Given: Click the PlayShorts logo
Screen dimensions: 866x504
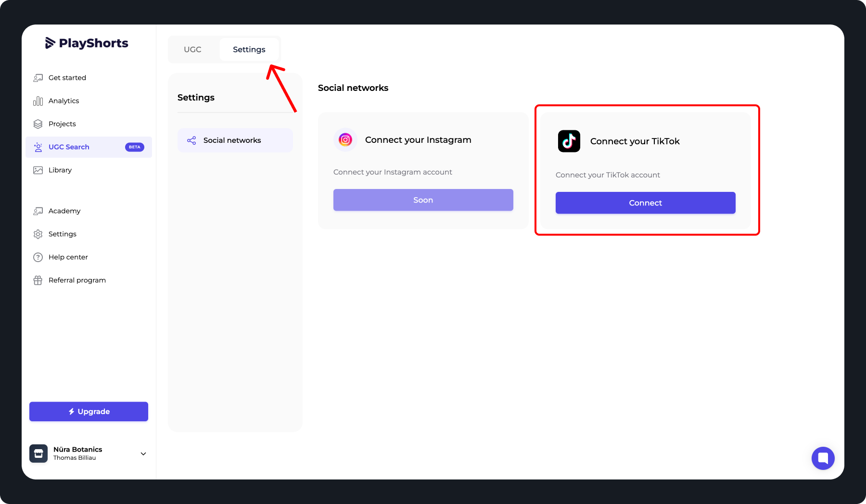Looking at the screenshot, I should coord(87,43).
